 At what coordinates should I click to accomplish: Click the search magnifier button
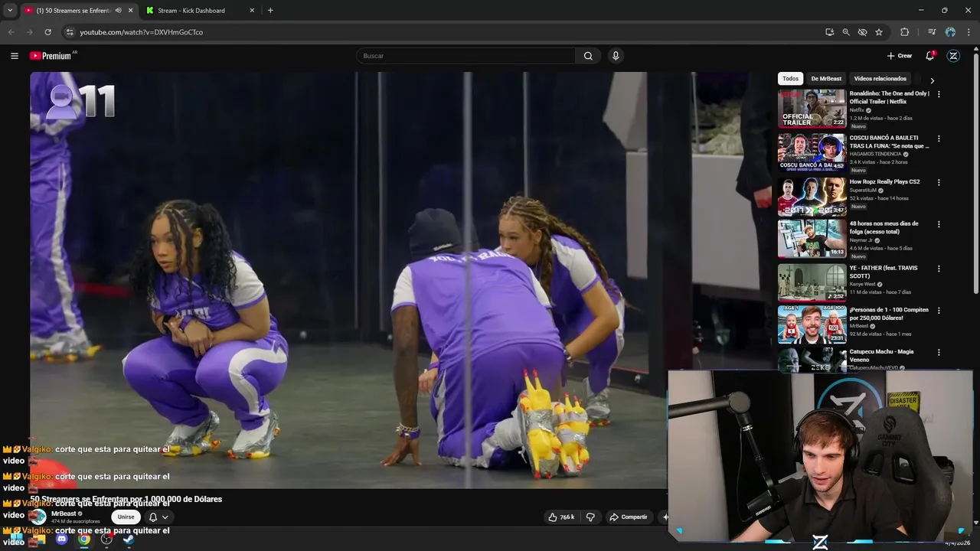click(588, 56)
